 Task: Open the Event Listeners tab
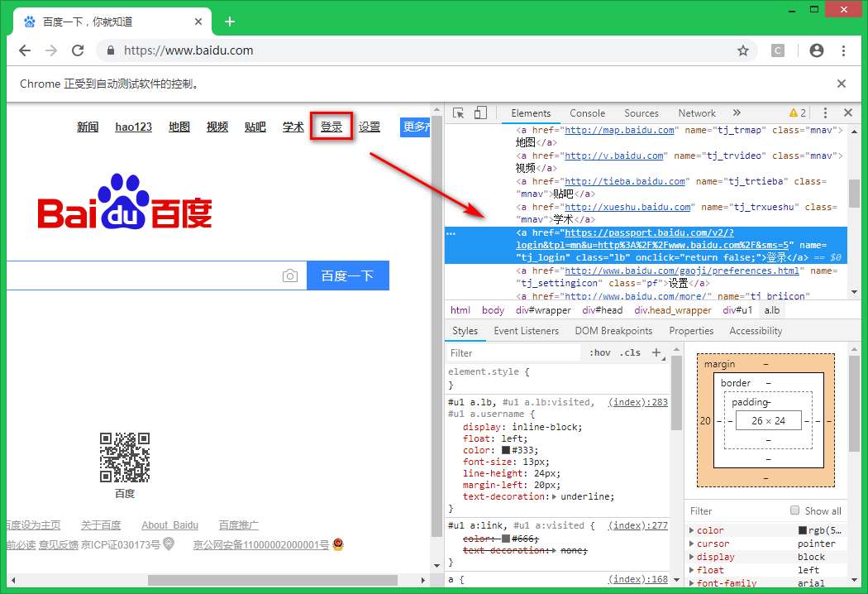pos(527,330)
